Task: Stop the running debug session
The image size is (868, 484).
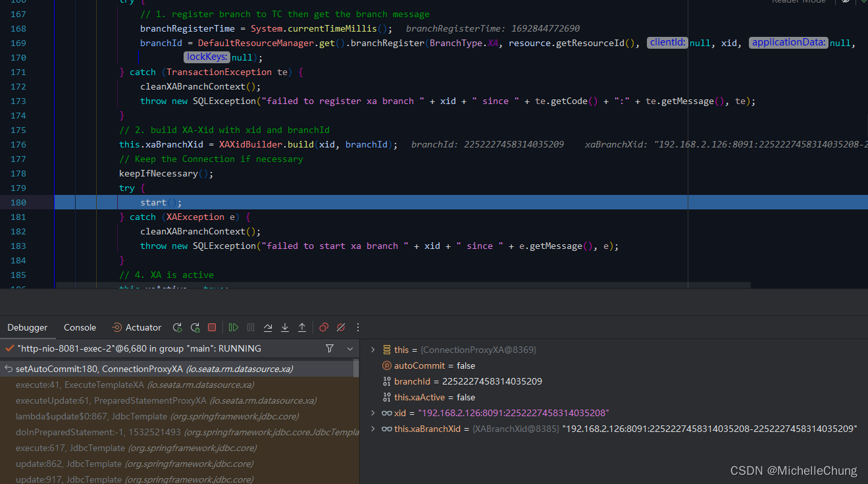Action: click(212, 327)
